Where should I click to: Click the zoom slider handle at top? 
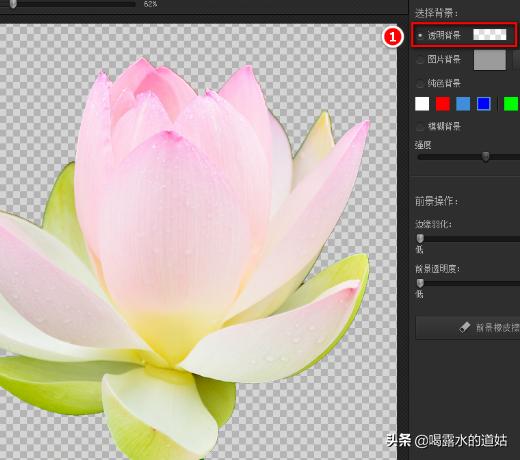pos(13,4)
